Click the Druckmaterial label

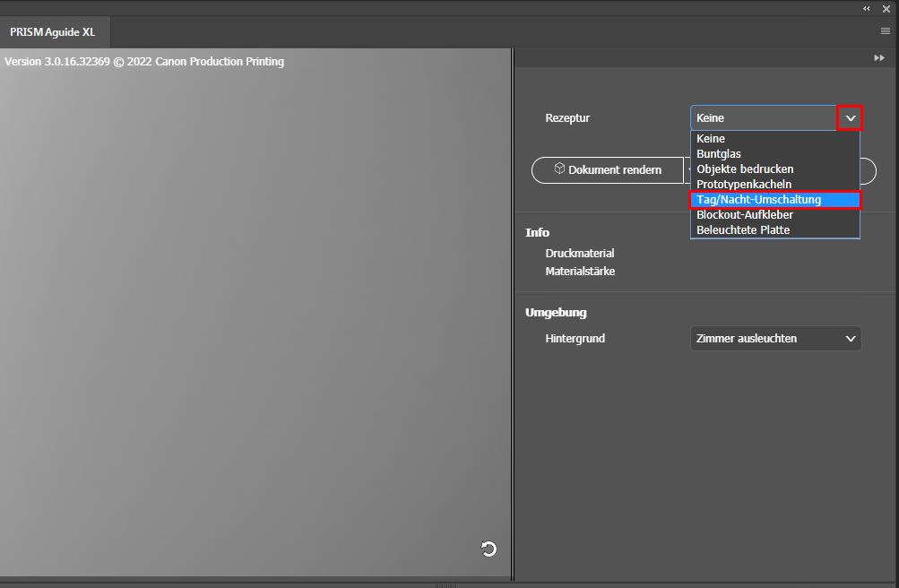pyautogui.click(x=580, y=254)
